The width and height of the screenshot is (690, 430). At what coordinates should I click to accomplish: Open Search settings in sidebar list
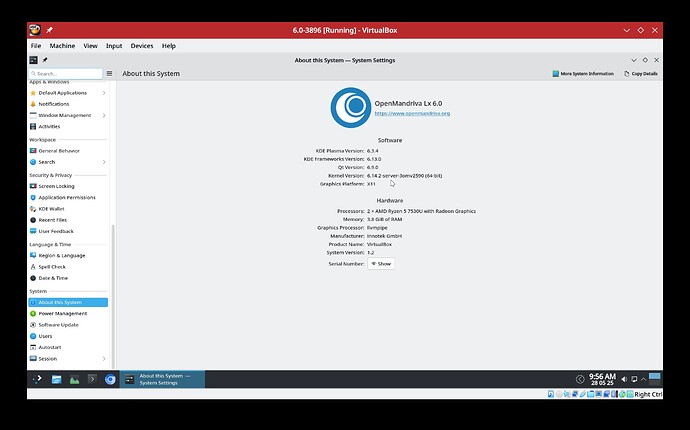click(x=68, y=162)
